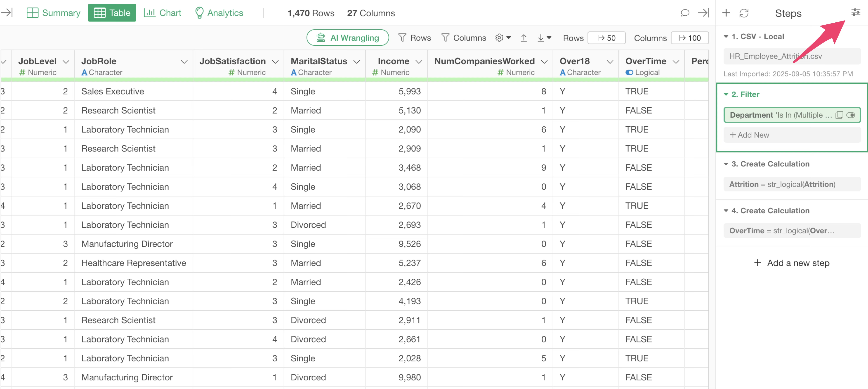The image size is (868, 389).
Task: Open the Rows filter funnel
Action: (x=414, y=38)
